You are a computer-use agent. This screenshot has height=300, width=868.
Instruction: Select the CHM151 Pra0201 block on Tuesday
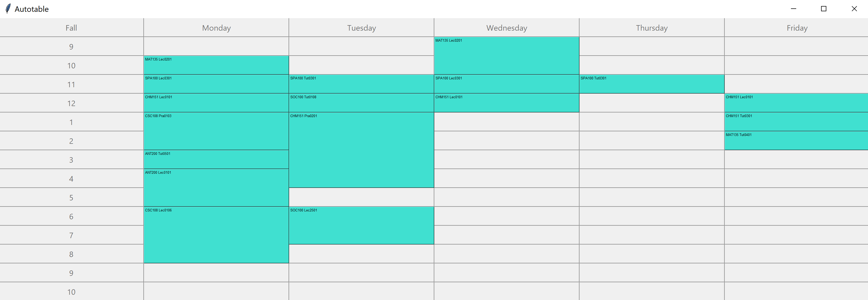(362, 150)
